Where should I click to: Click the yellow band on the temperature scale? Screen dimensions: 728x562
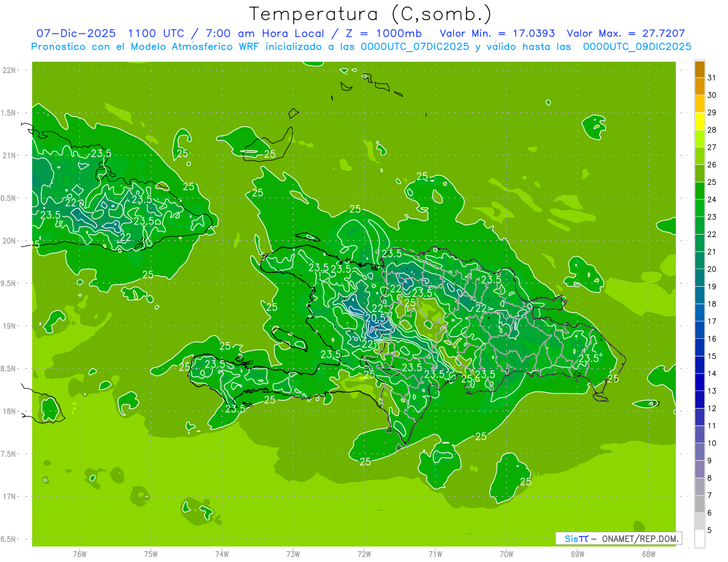click(x=699, y=121)
